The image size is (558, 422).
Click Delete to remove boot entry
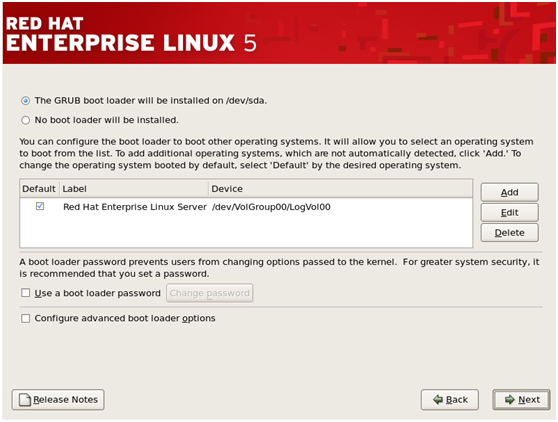coord(509,233)
